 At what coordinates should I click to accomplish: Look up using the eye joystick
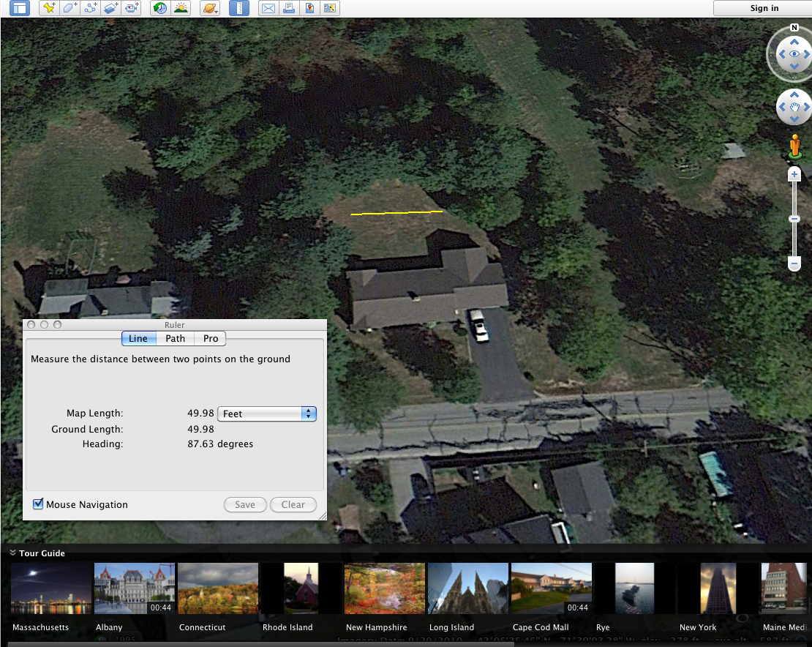click(x=794, y=41)
